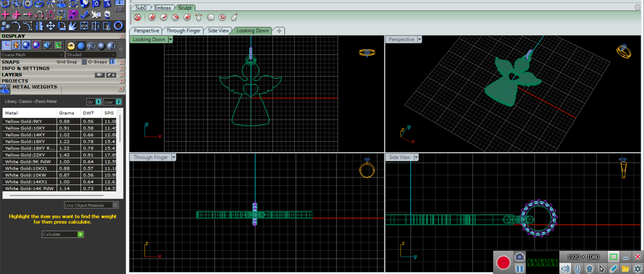Toggle layers visibility eye icon
Image resolution: width=644 pixels, height=274 pixels.
[x=111, y=75]
